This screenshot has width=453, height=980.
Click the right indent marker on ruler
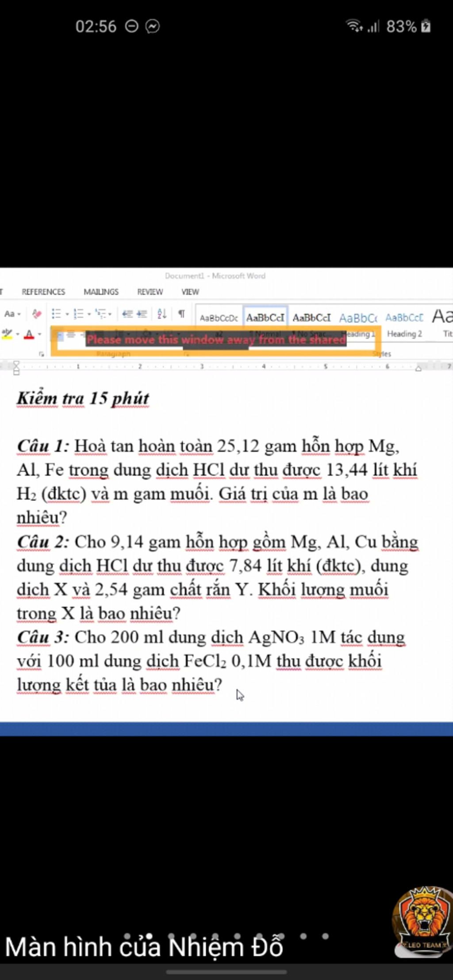tap(418, 369)
